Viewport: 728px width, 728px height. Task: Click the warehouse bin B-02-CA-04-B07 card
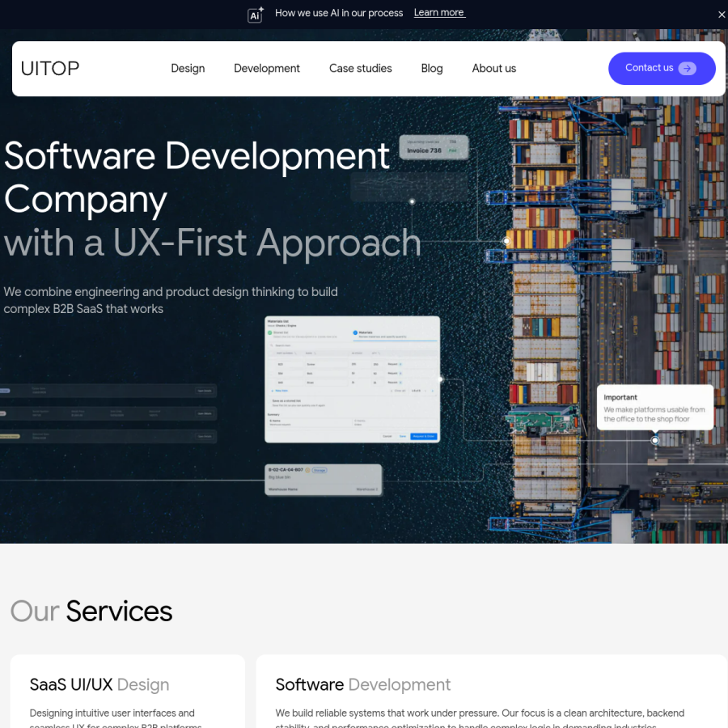click(x=323, y=480)
